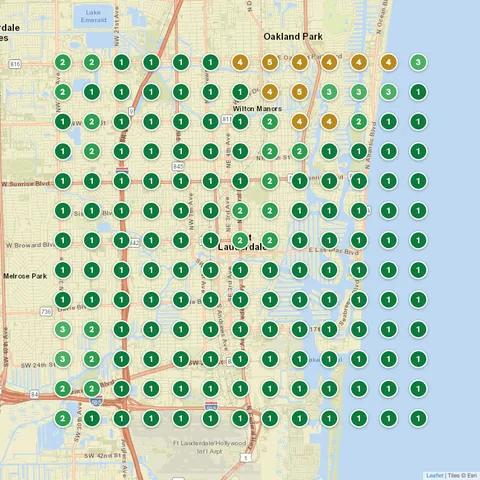Click the 845 route shield
Viewport: 480px width, 480px height.
coord(178,166)
